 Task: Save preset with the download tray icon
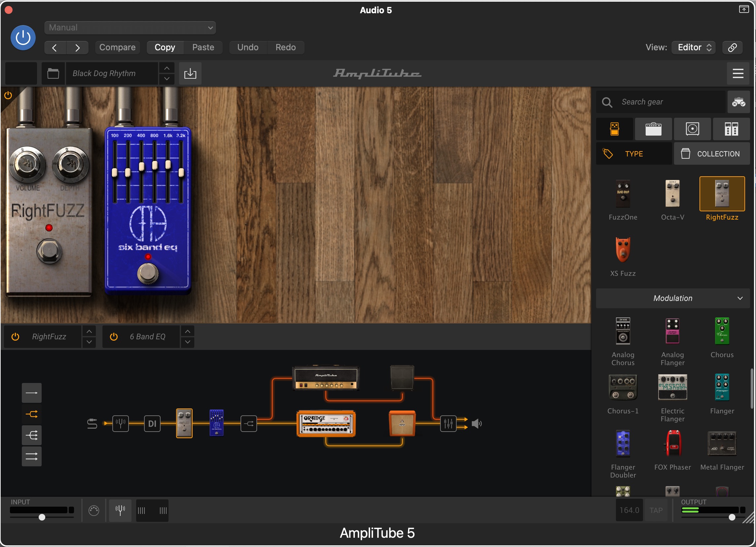coord(190,73)
